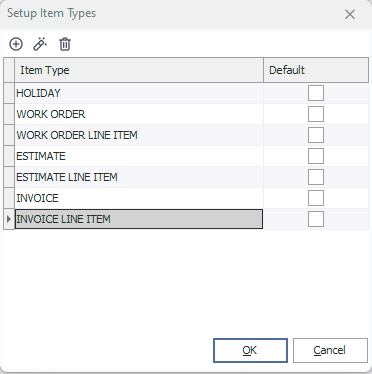
Task: Click row selector beside ESTIMATE
Action: pyautogui.click(x=9, y=156)
